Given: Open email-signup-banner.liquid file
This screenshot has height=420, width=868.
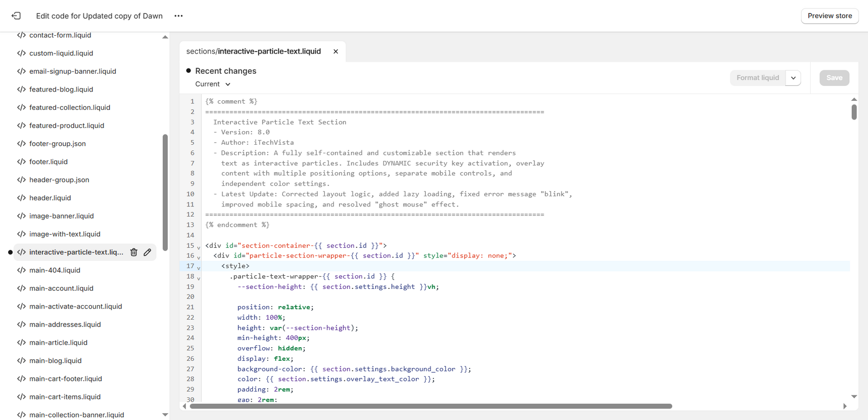Looking at the screenshot, I should click(73, 71).
